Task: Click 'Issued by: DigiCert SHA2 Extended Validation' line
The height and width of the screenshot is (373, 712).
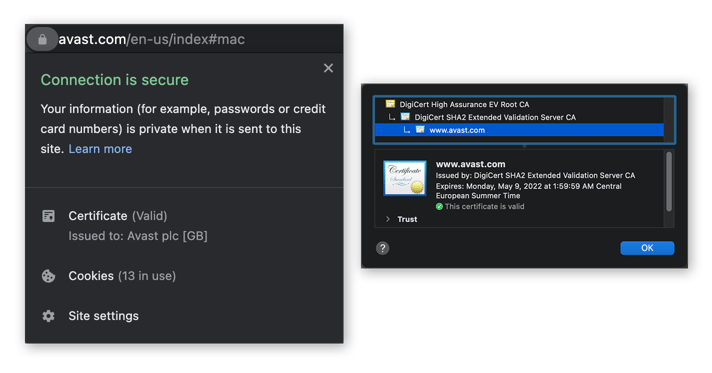Action: point(535,175)
